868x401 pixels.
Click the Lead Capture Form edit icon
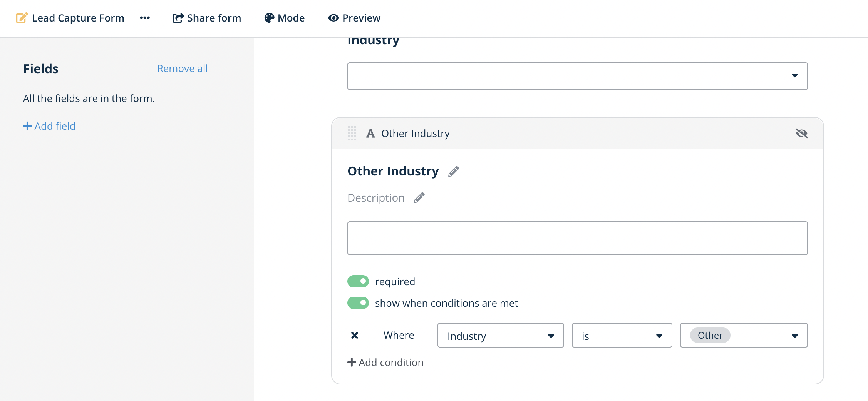click(22, 18)
